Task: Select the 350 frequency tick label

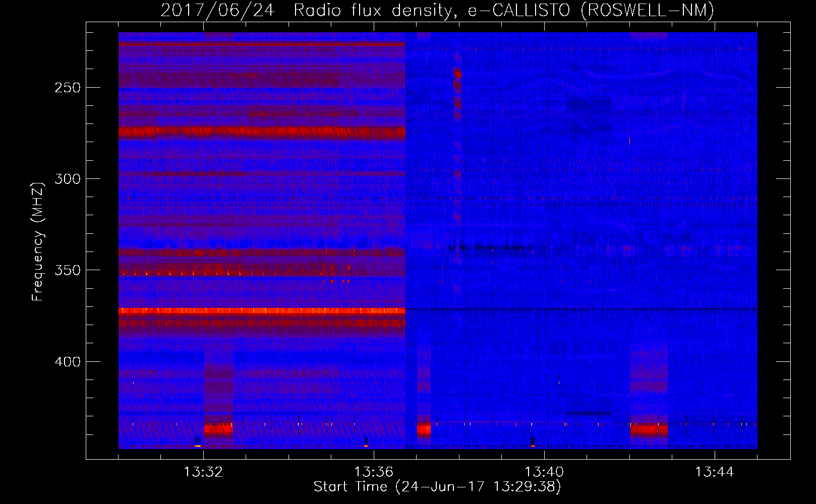Action: [68, 270]
